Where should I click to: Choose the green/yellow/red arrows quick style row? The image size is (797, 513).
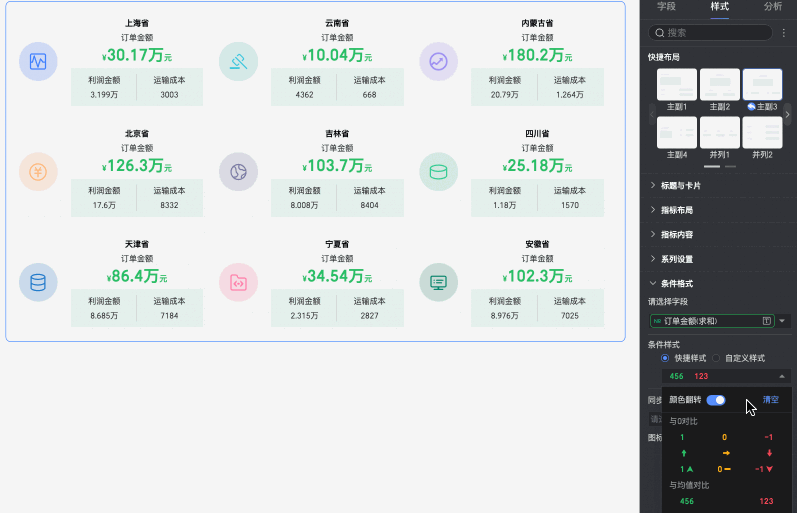pos(726,453)
